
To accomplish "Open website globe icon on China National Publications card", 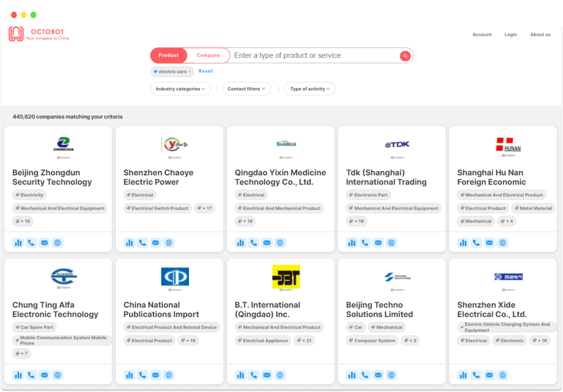I will 169,375.
